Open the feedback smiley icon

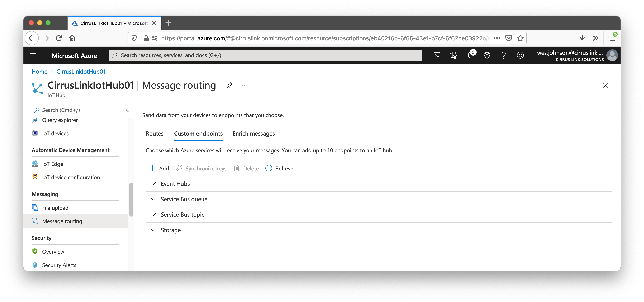(x=520, y=55)
